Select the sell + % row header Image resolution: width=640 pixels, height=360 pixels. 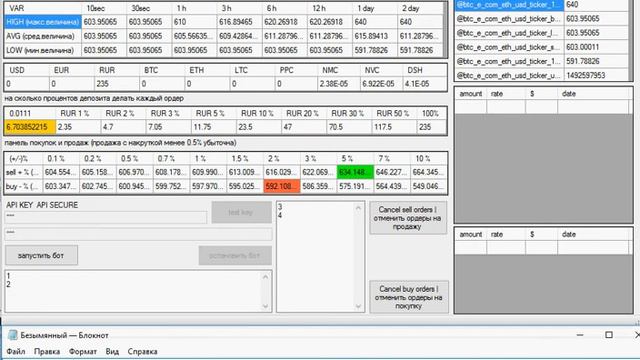click(x=23, y=172)
